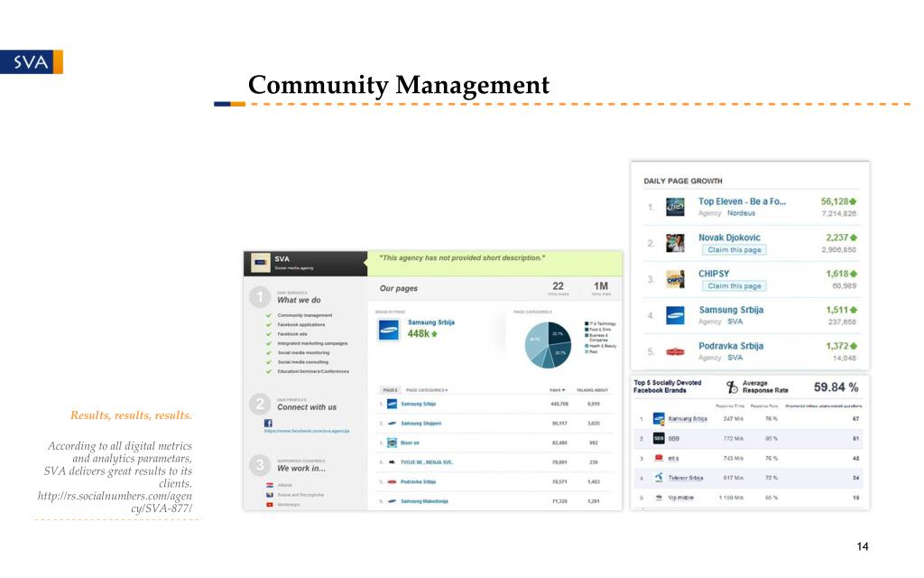Screen dimensions: 924x578
Task: Click Health & Beauty legend color swatch
Action: click(x=587, y=346)
